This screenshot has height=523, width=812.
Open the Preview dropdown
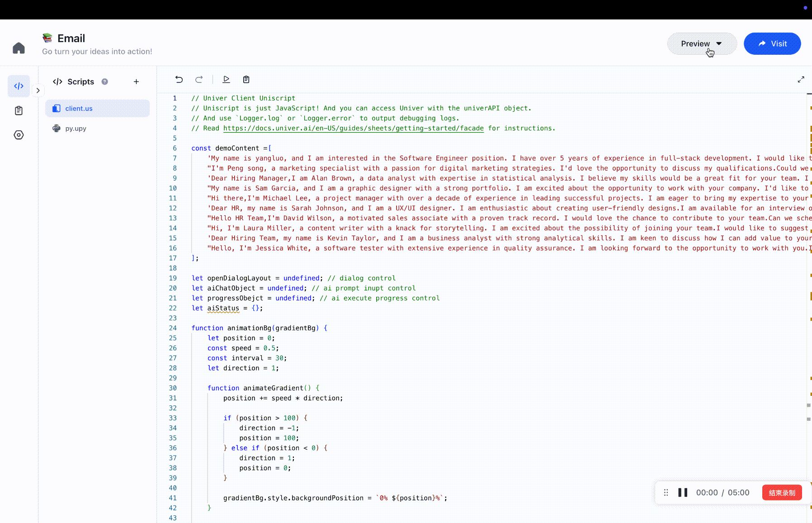pos(702,43)
